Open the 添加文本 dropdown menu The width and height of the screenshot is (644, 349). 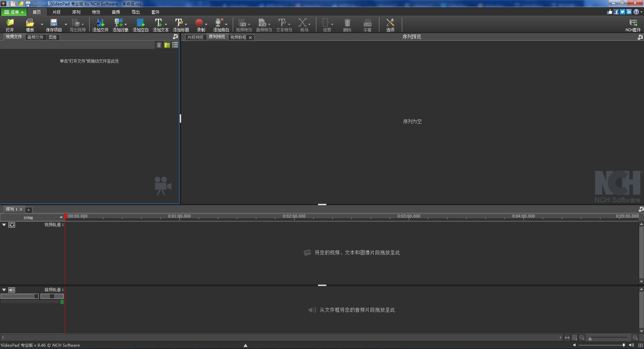(165, 24)
